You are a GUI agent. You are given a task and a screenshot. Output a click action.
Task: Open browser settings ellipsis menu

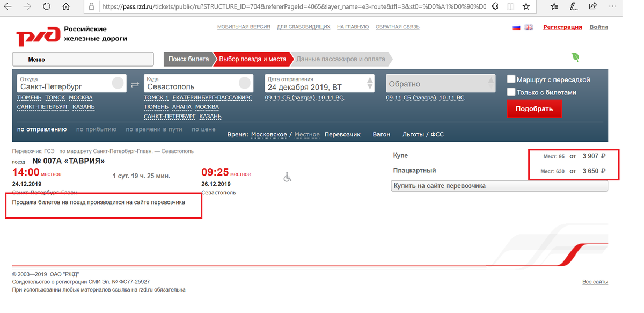[x=611, y=7]
